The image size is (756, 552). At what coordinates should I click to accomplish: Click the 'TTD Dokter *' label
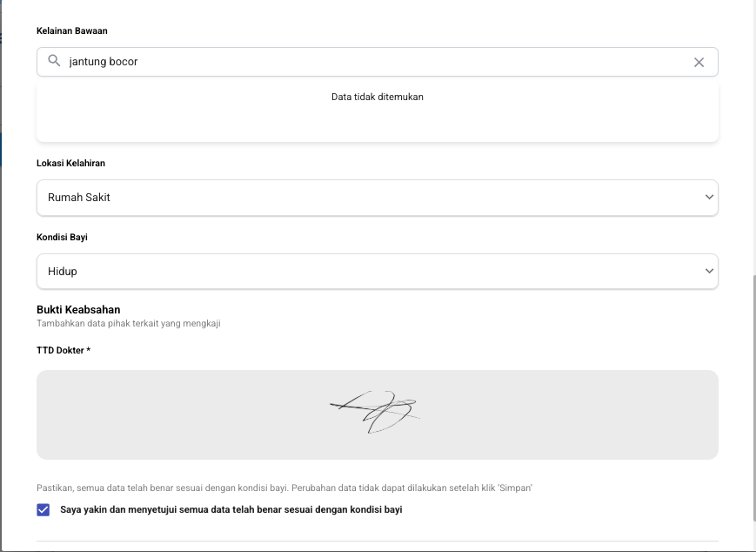64,350
